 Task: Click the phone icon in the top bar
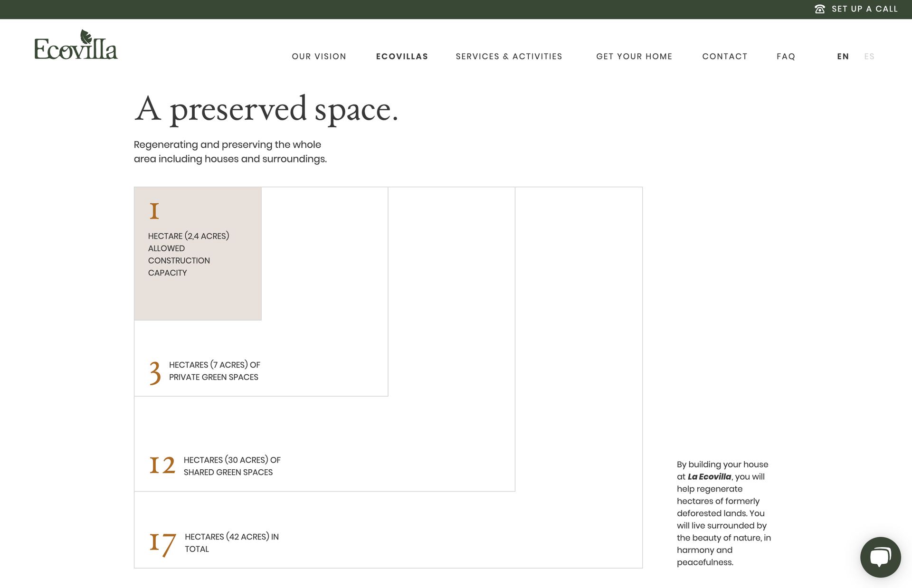[x=820, y=9]
